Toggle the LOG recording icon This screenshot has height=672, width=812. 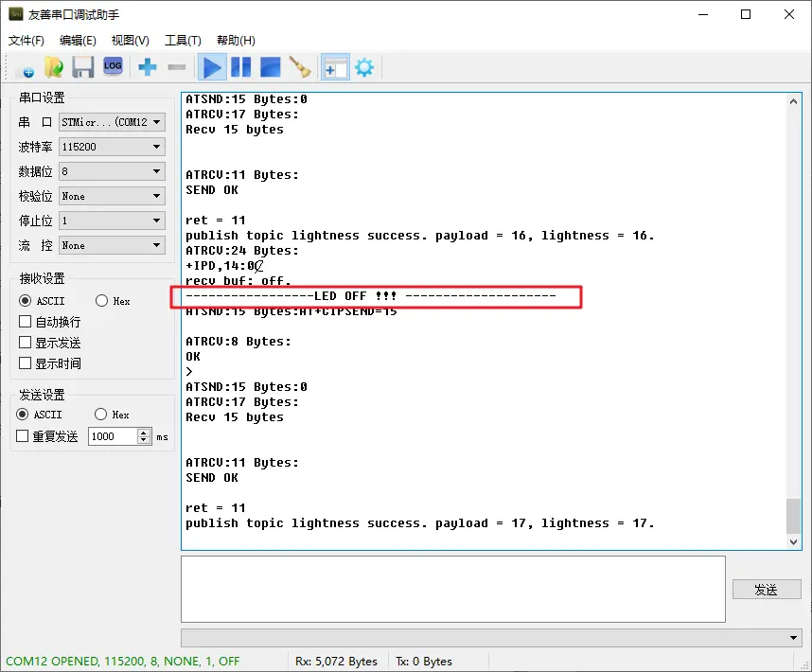[x=113, y=66]
